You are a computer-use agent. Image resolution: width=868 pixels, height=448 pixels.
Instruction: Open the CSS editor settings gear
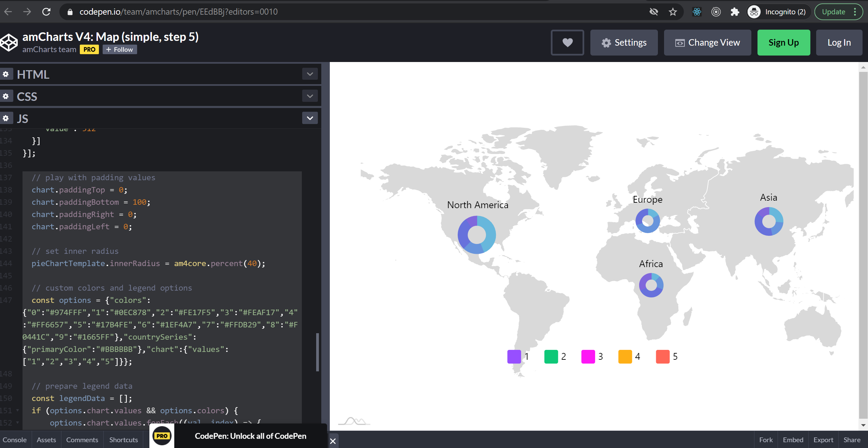(x=6, y=96)
